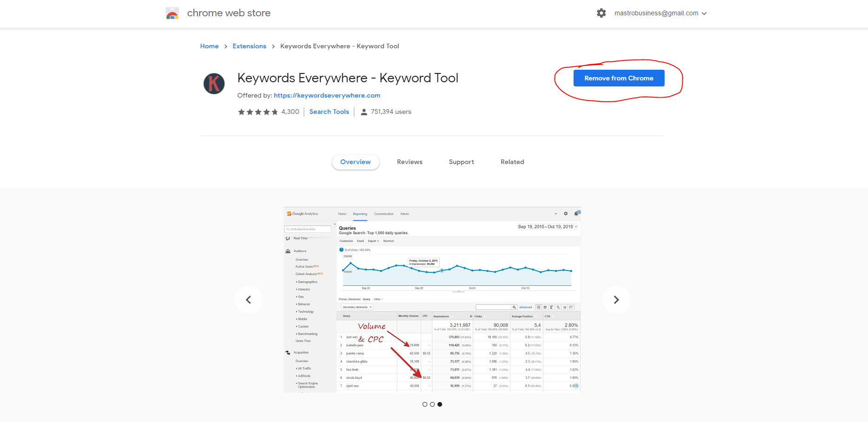The width and height of the screenshot is (868, 422).
Task: Click the Chrome Web Store logo icon
Action: [172, 13]
